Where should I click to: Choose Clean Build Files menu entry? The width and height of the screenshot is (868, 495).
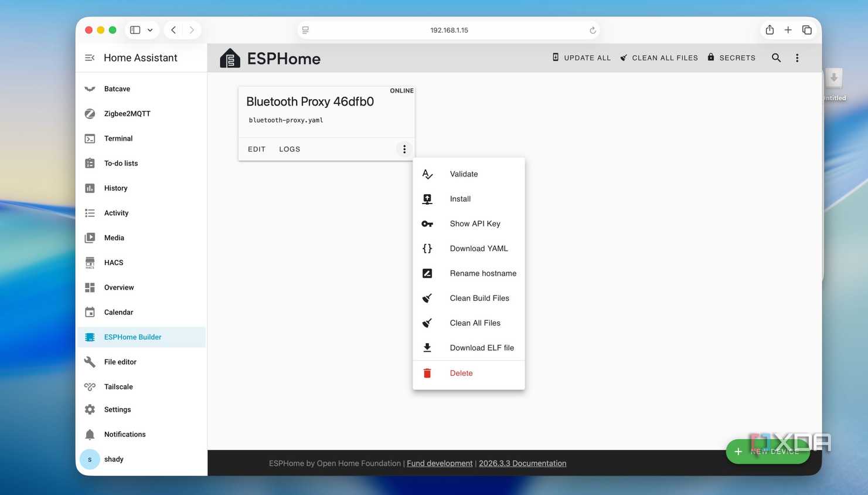(469, 298)
